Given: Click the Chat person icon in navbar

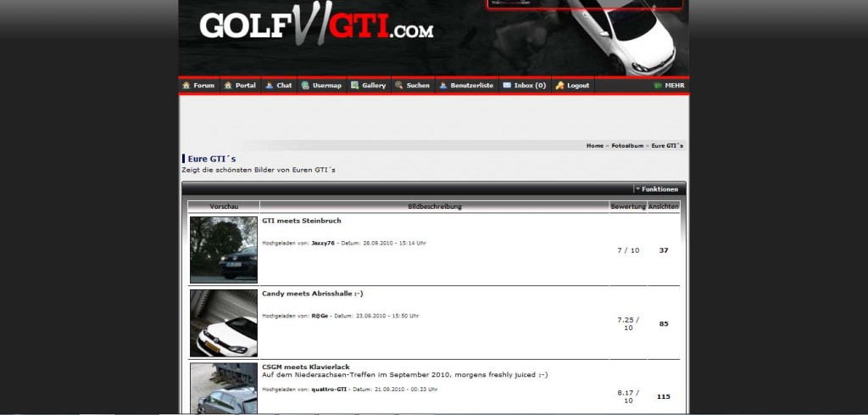Looking at the screenshot, I should [x=269, y=86].
